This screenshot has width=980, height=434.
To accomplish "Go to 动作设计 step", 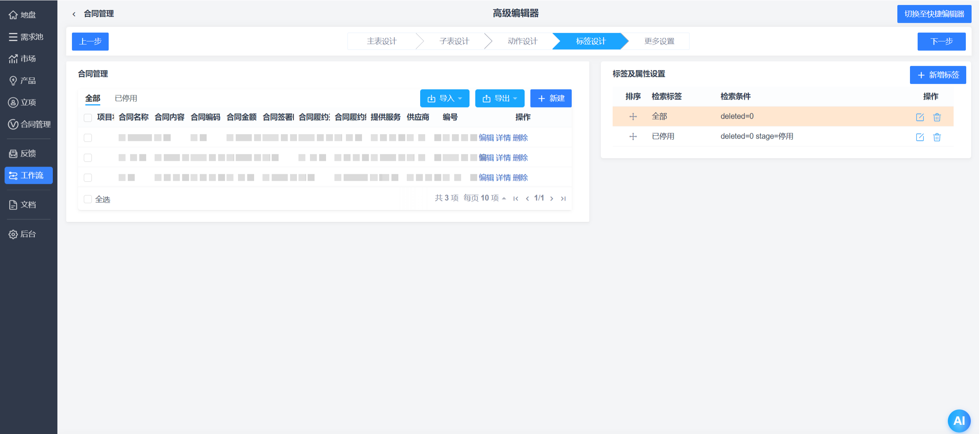I will coord(522,41).
